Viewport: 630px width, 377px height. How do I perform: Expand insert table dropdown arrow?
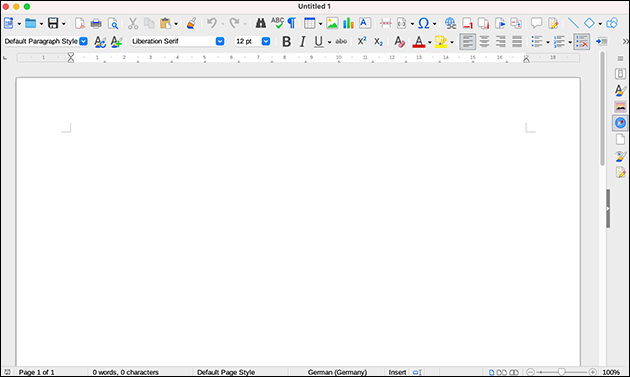point(320,24)
